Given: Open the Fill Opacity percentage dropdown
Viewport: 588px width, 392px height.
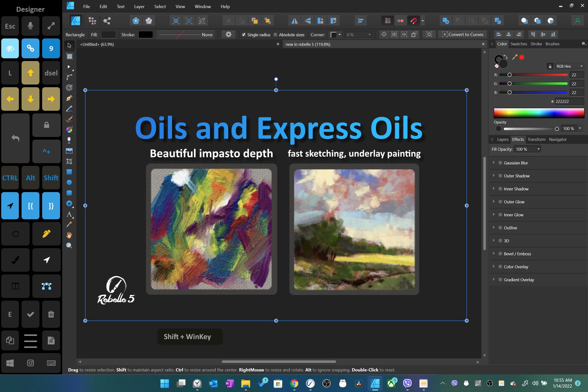Looking at the screenshot, I should click(x=539, y=149).
